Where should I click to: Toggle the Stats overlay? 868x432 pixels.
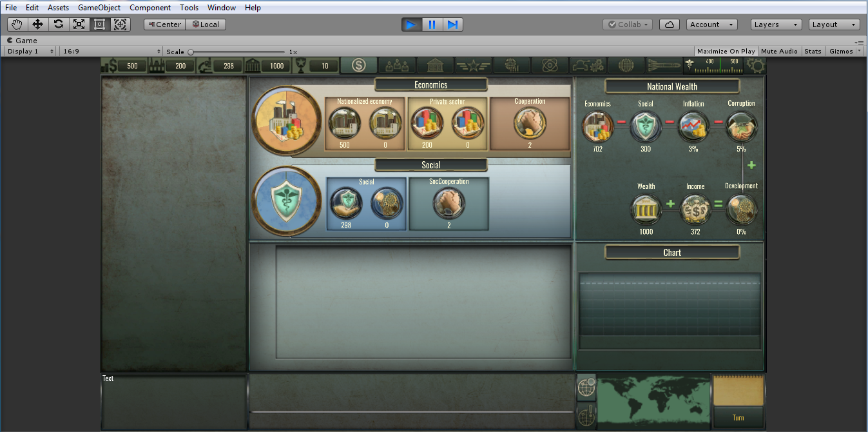pyautogui.click(x=813, y=52)
